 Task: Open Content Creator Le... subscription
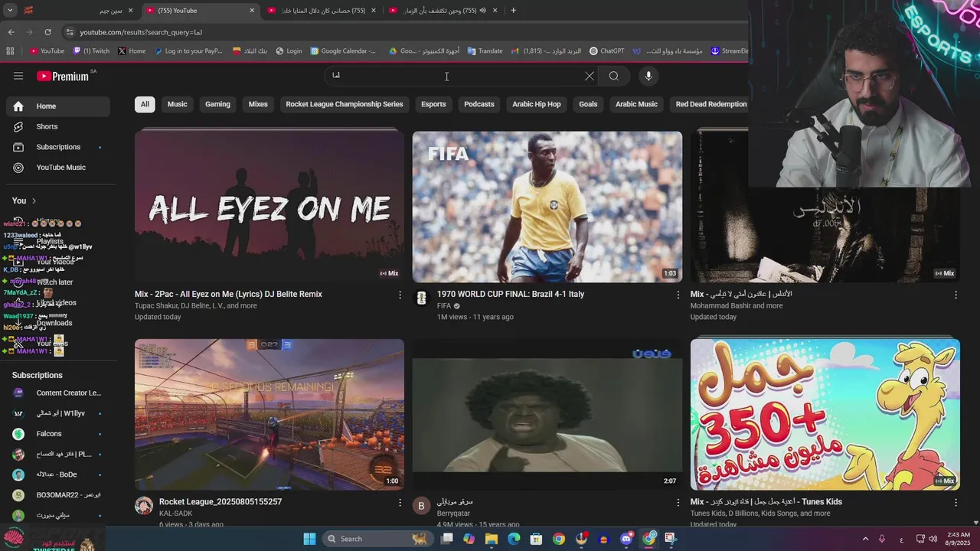(x=58, y=393)
